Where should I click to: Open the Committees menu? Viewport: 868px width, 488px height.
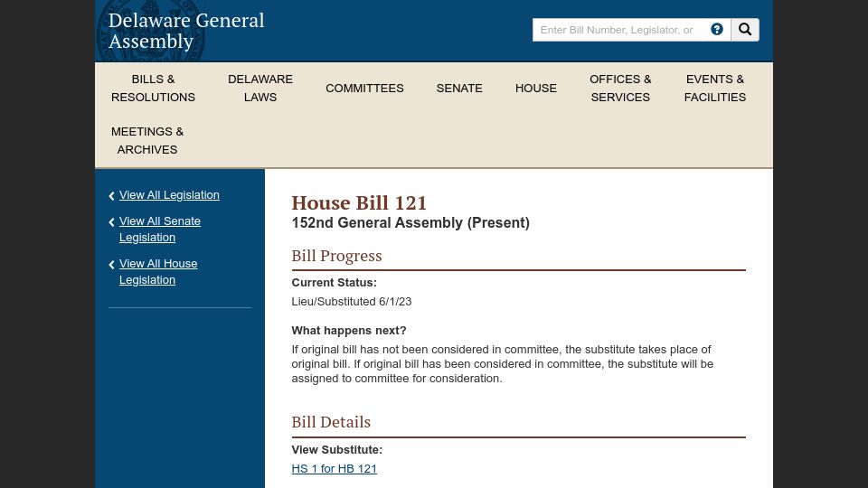pos(364,88)
